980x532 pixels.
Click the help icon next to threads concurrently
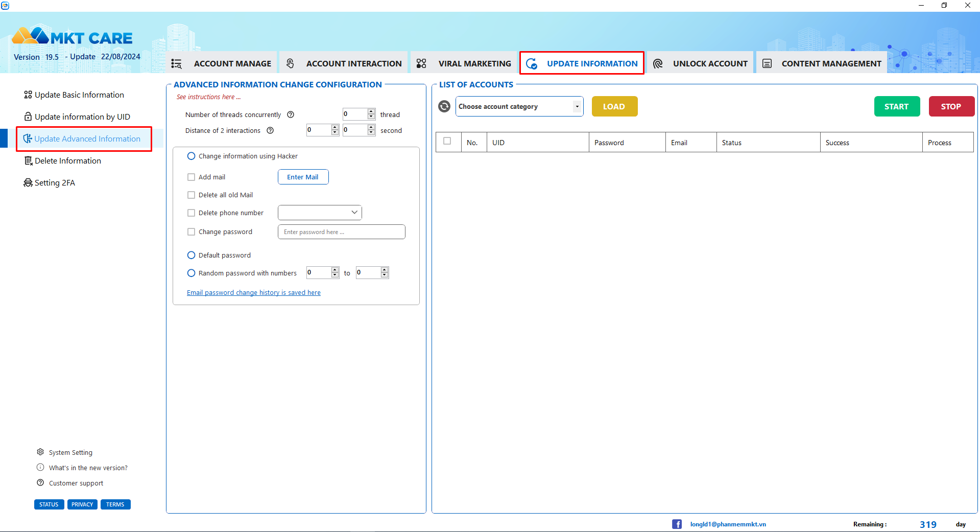point(291,114)
